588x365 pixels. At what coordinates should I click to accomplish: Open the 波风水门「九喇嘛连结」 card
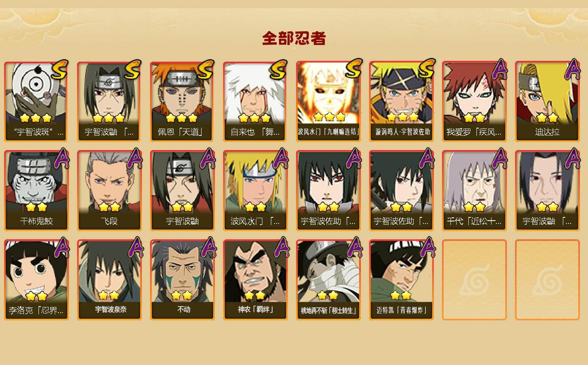(328, 101)
